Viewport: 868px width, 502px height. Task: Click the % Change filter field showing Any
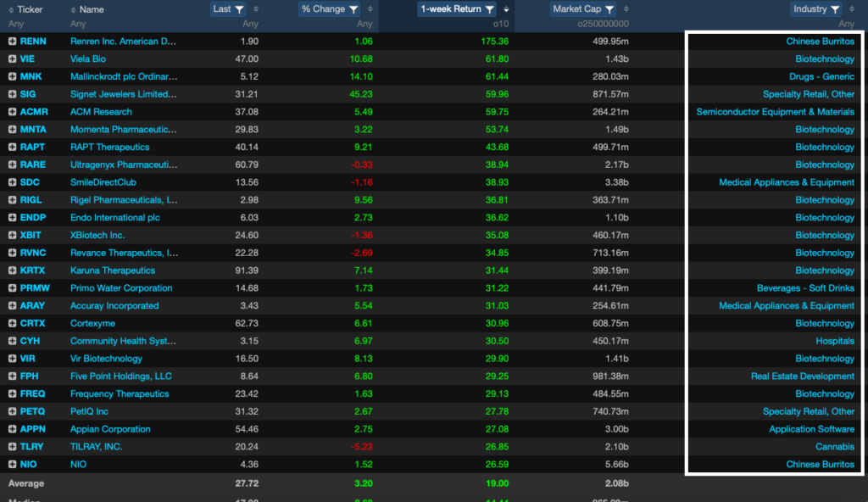tap(364, 24)
